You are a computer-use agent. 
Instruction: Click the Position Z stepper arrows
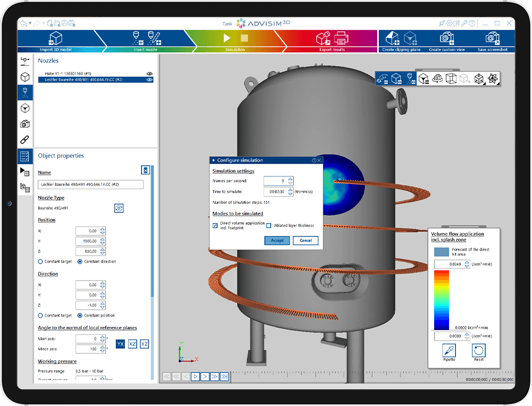[x=103, y=251]
